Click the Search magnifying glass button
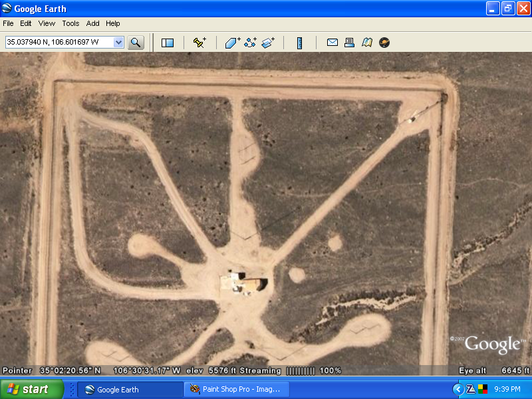 pyautogui.click(x=136, y=43)
